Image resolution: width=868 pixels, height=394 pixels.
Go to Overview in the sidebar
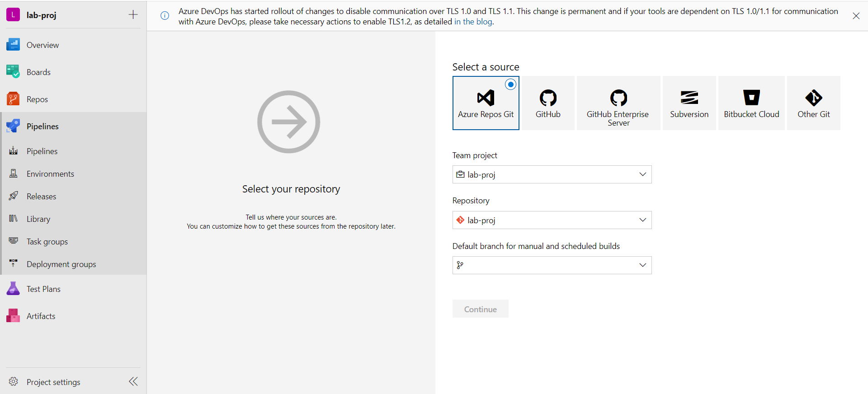coord(42,45)
